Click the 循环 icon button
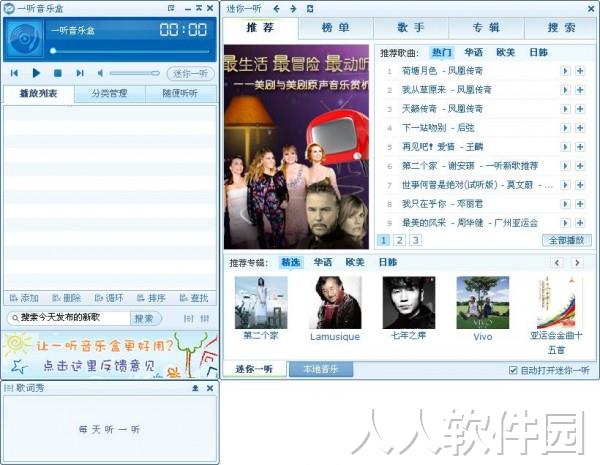The image size is (600, 465). 109,298
